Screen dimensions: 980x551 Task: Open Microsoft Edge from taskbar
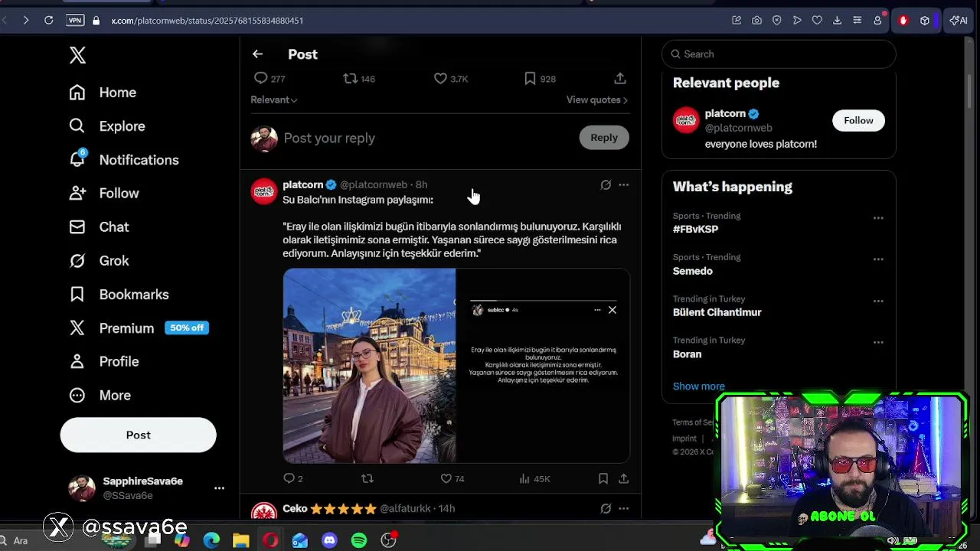pos(211,540)
